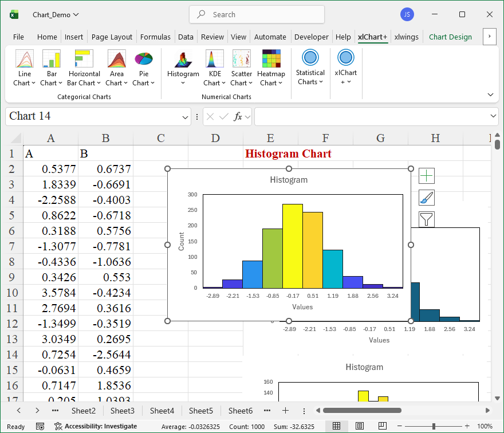The image size is (504, 433).
Task: Choose the Heatmap Chart icon
Action: click(271, 60)
